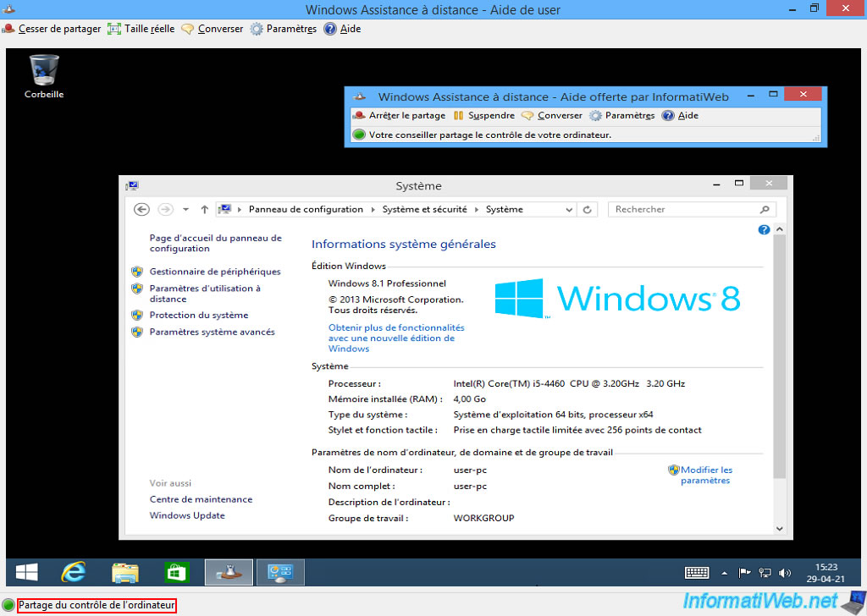Click Arrêter le partage in inner window

coord(400,115)
